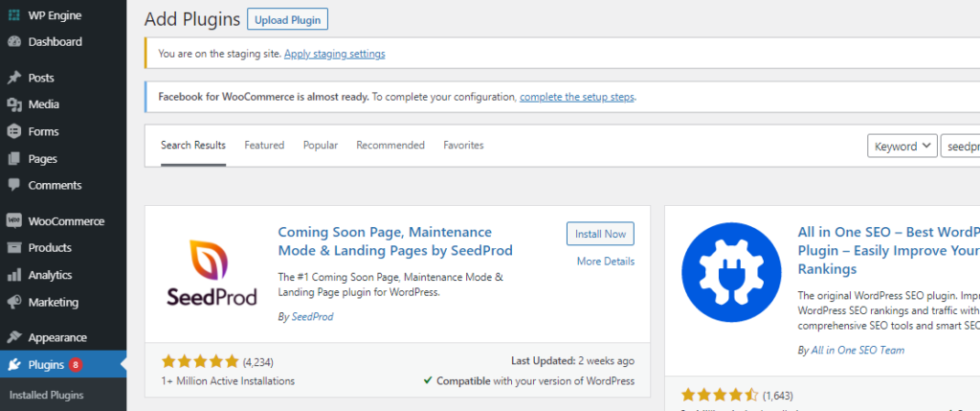980x411 pixels.
Task: Click the All in One SEO Team author link
Action: click(857, 351)
